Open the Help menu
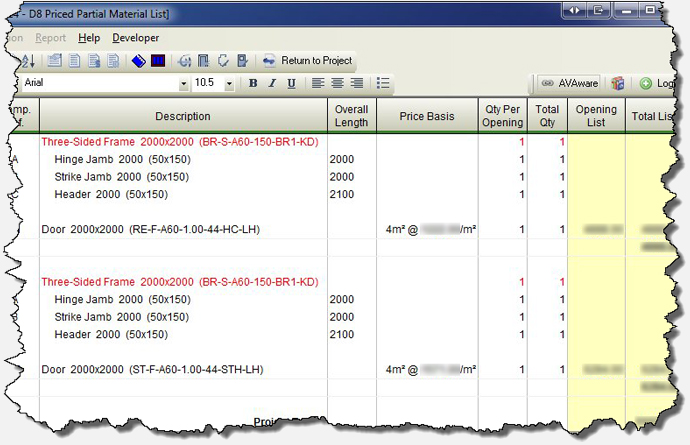 click(89, 38)
